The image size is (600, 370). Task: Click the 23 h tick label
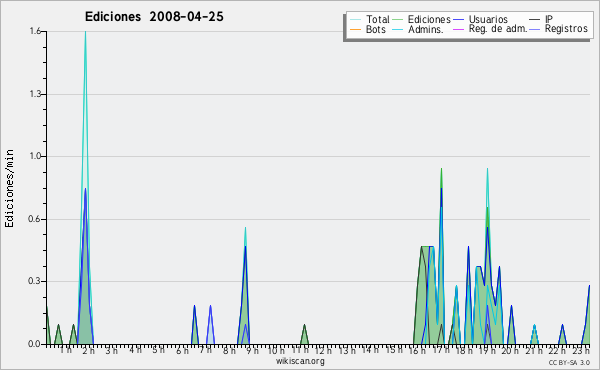[x=581, y=350]
